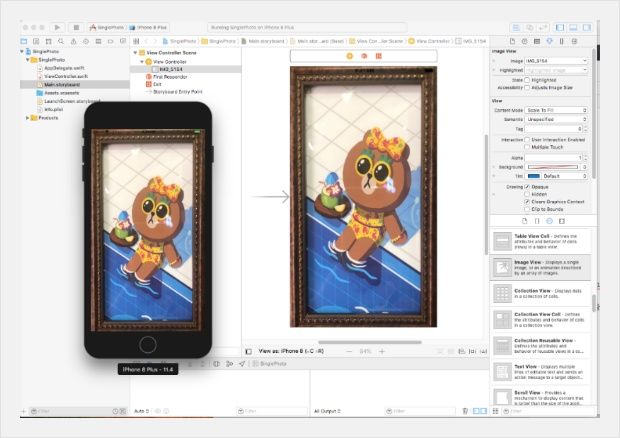Toggle the document outline button
620x438 pixels.
(249, 351)
